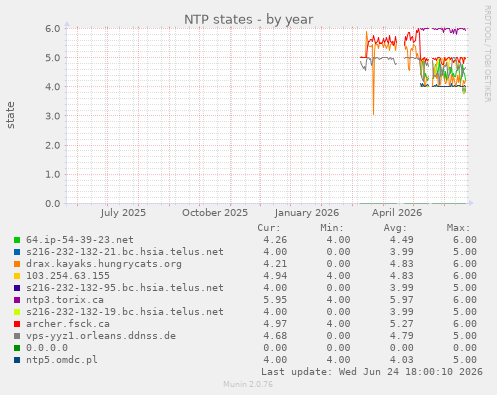Screen dimensions: 497x395
Task: Click the Max: column header
Action: point(458,228)
